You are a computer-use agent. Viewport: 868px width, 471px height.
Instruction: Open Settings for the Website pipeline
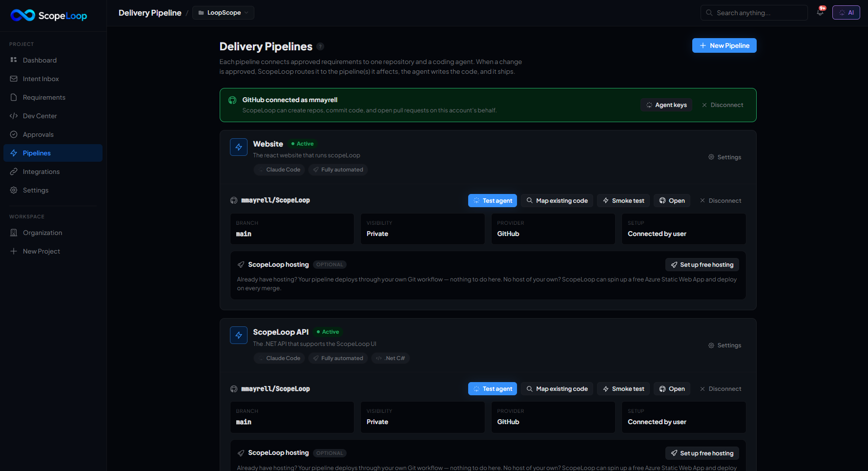(x=725, y=157)
